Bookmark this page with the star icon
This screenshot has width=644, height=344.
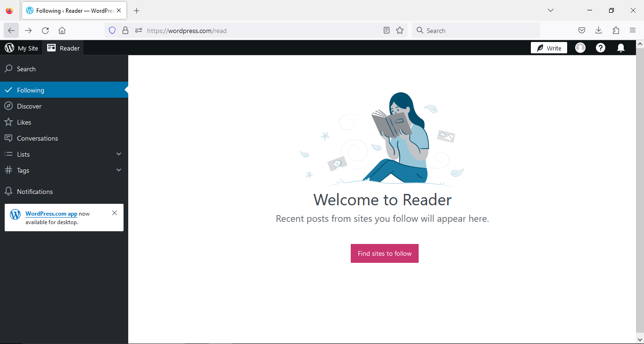(x=400, y=31)
